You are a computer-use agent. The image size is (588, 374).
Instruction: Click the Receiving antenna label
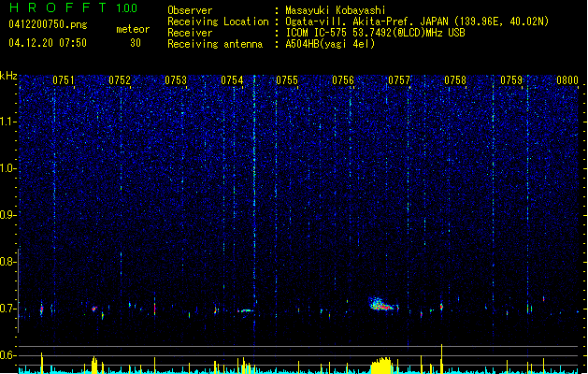(215, 44)
